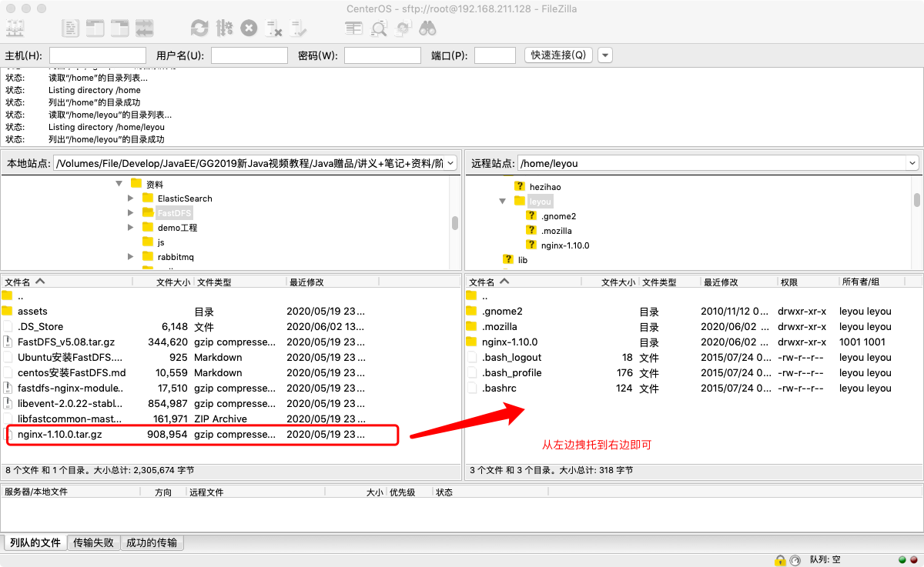
Task: Click the libfastcommon ZIP file icon
Action: tap(8, 419)
